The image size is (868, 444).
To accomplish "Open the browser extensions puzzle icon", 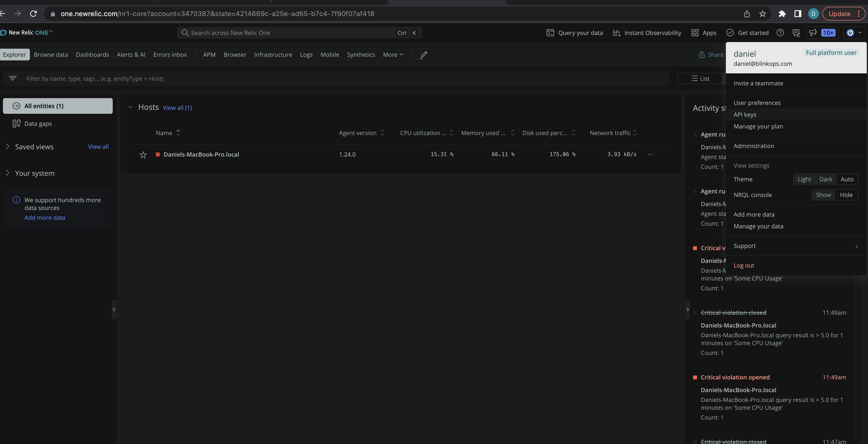I will coord(782,14).
